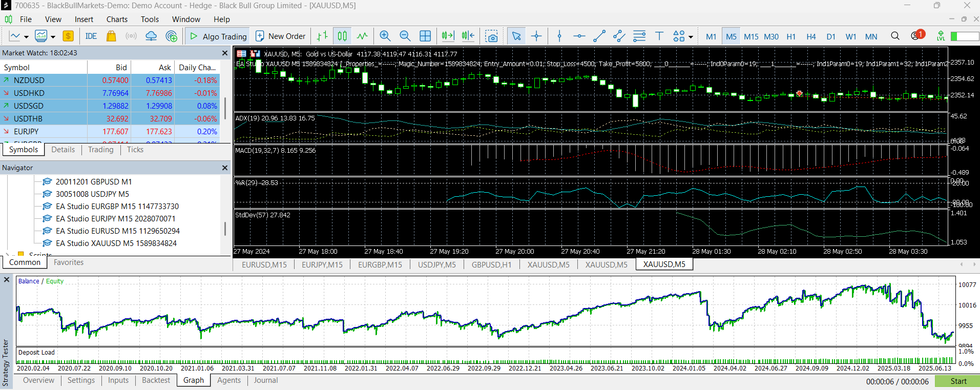Open the shapes objects dropdown arrow
Viewport: 980px width, 390px height.
pos(691,37)
